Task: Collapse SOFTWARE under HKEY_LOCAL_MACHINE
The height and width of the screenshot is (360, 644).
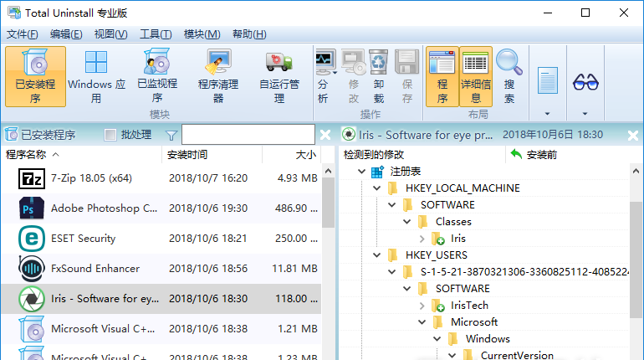Action: point(391,204)
